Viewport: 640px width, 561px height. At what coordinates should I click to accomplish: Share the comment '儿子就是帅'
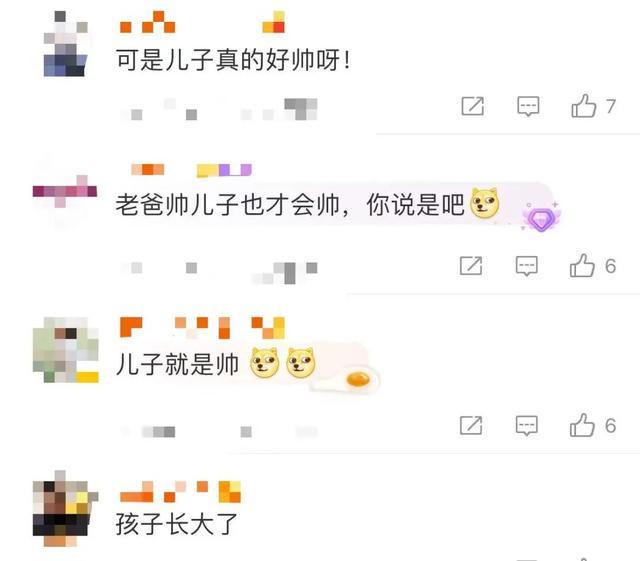pyautogui.click(x=471, y=425)
